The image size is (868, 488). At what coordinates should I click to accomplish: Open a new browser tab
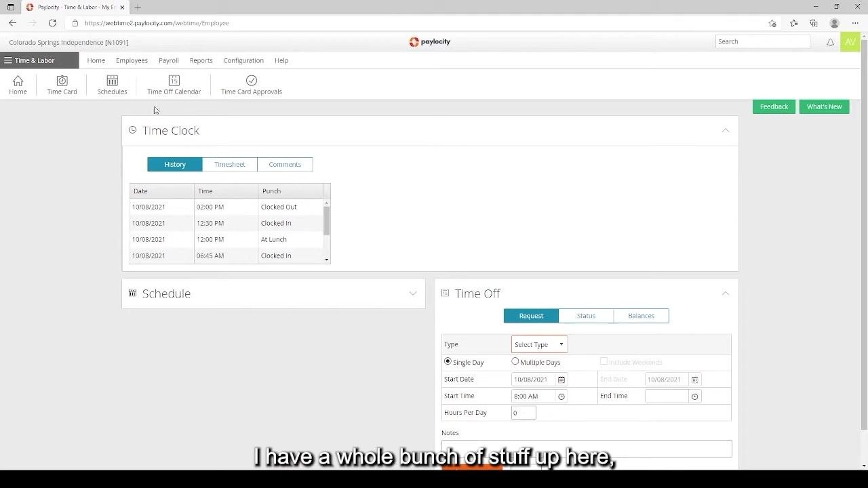138,7
